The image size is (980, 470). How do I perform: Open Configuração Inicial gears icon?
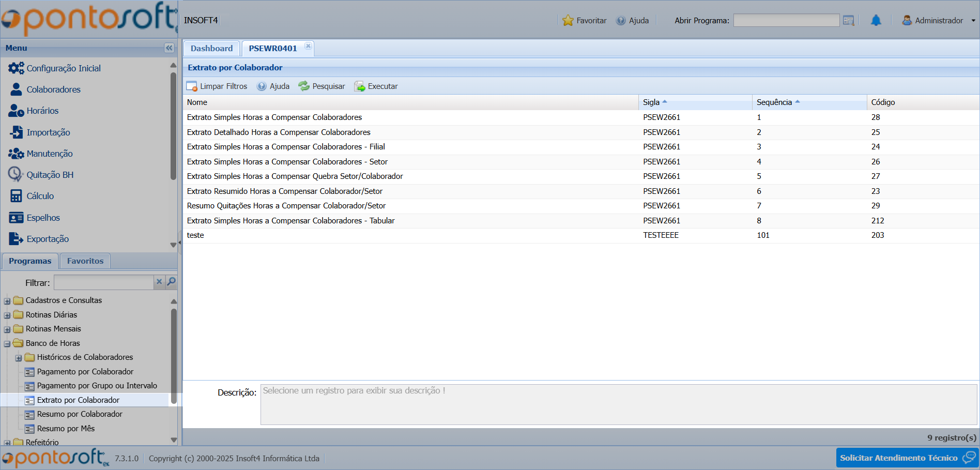(16, 68)
